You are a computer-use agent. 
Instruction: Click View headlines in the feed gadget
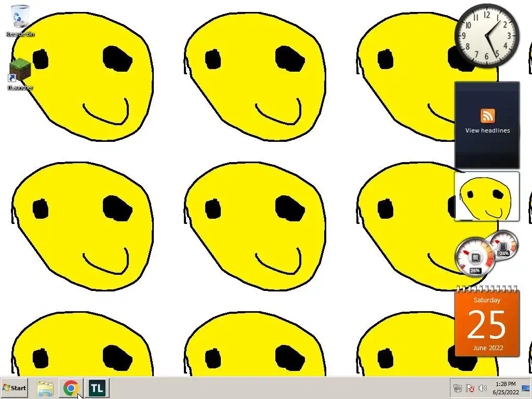(x=487, y=130)
